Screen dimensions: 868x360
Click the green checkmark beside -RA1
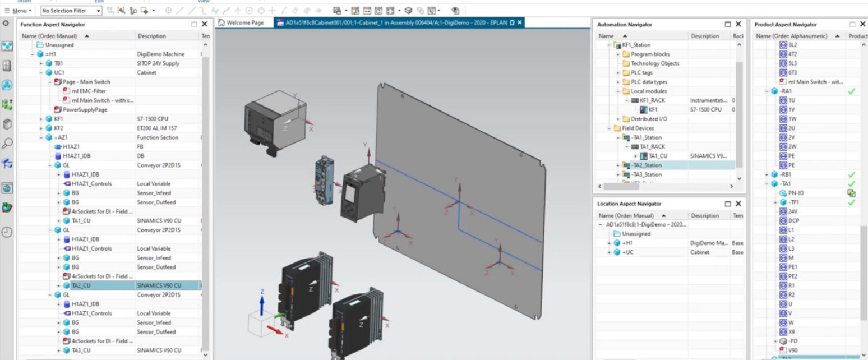pyautogui.click(x=851, y=91)
